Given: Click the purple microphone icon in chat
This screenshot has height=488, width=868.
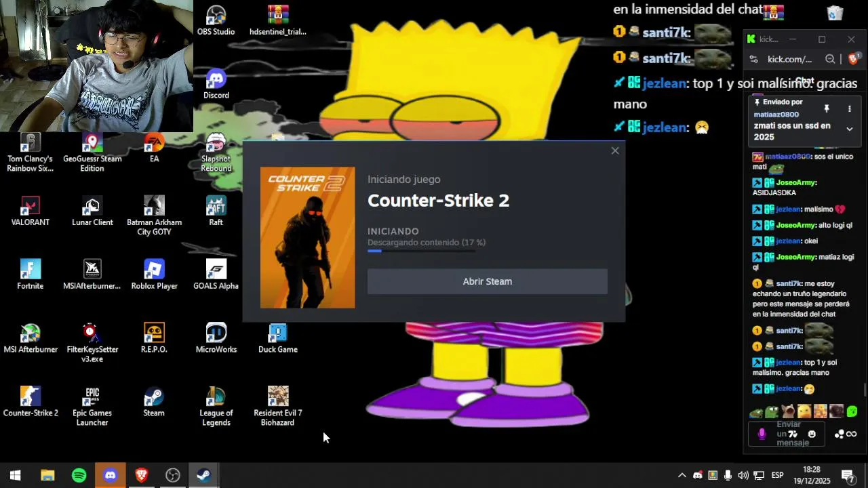Looking at the screenshot, I should coord(762,434).
